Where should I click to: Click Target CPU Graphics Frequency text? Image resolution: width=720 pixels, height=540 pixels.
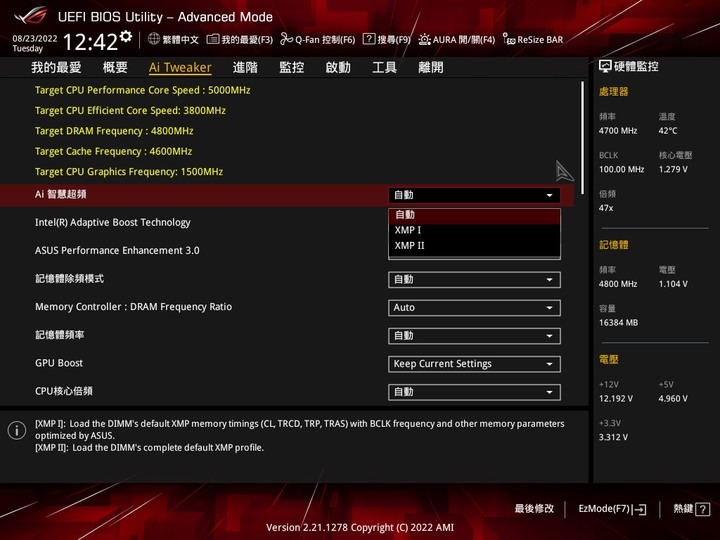pyautogui.click(x=129, y=172)
